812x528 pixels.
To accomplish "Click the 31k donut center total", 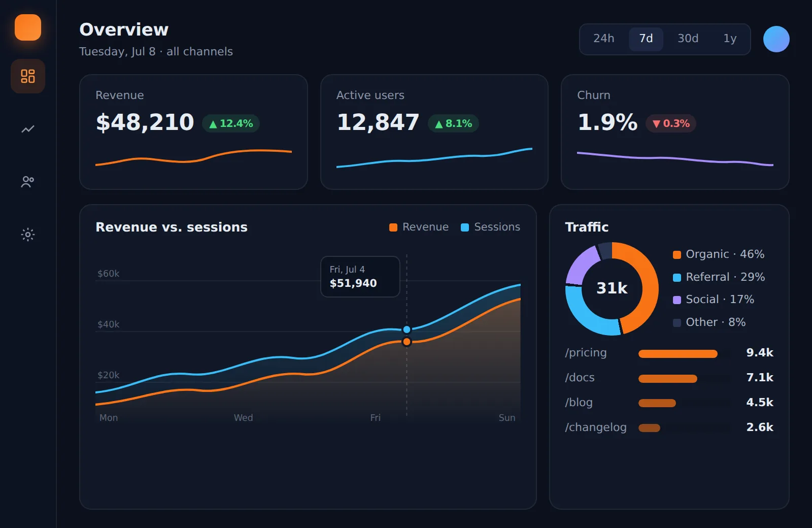I will (612, 288).
